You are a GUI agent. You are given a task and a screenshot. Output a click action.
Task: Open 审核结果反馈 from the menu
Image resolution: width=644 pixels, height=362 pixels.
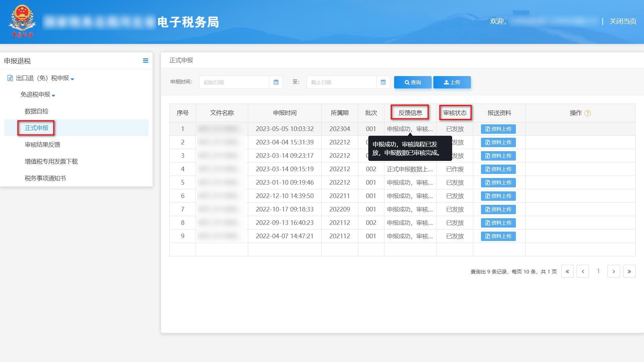coord(43,144)
